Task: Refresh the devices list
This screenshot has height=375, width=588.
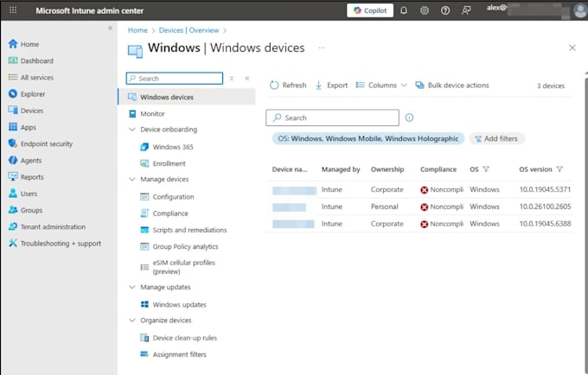Action: point(288,85)
